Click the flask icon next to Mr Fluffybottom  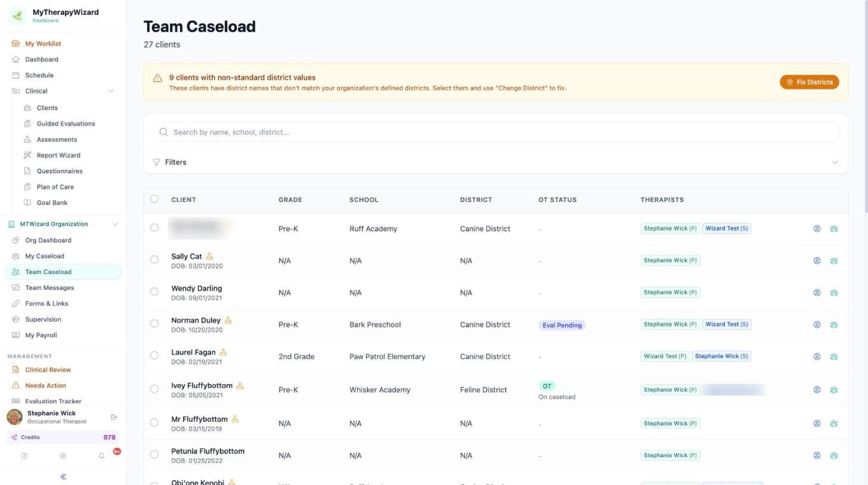tap(235, 419)
